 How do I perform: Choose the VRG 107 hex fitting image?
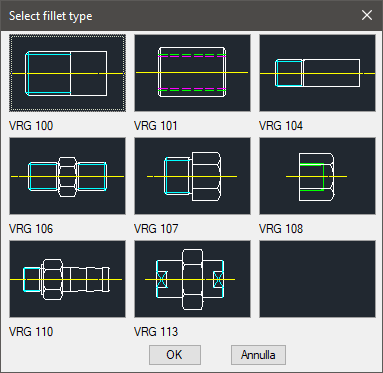192,176
